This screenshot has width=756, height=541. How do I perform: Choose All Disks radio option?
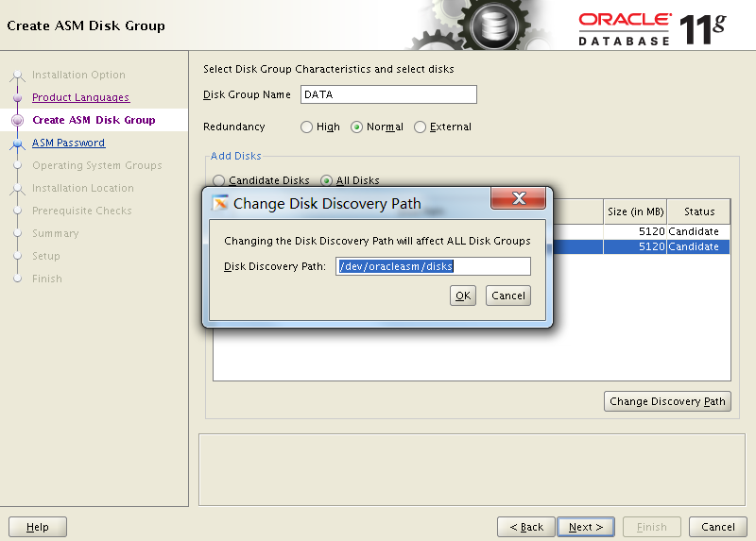pyautogui.click(x=326, y=180)
